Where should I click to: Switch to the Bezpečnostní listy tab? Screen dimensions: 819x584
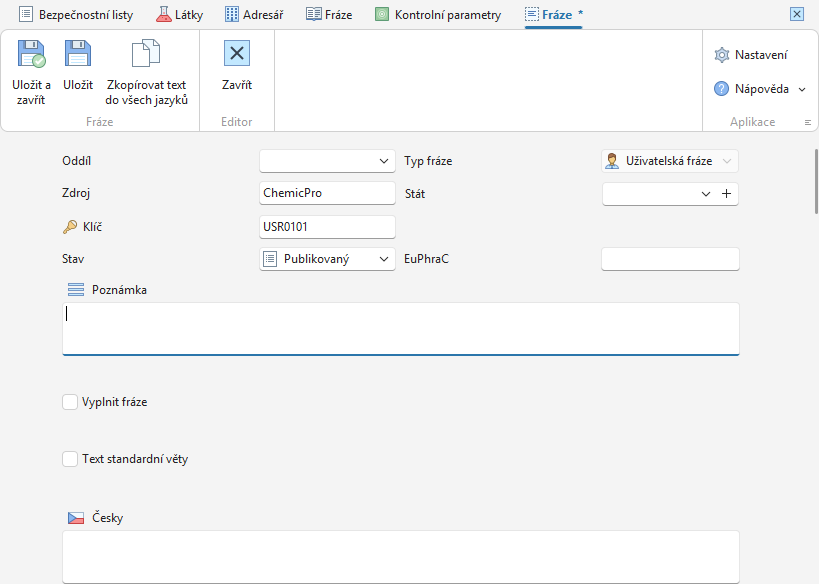(x=76, y=15)
